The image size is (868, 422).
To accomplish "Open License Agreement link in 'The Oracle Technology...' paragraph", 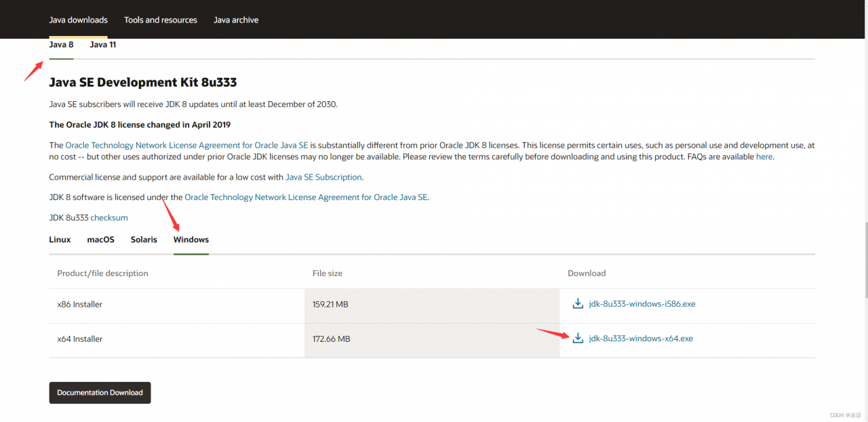I will point(187,145).
